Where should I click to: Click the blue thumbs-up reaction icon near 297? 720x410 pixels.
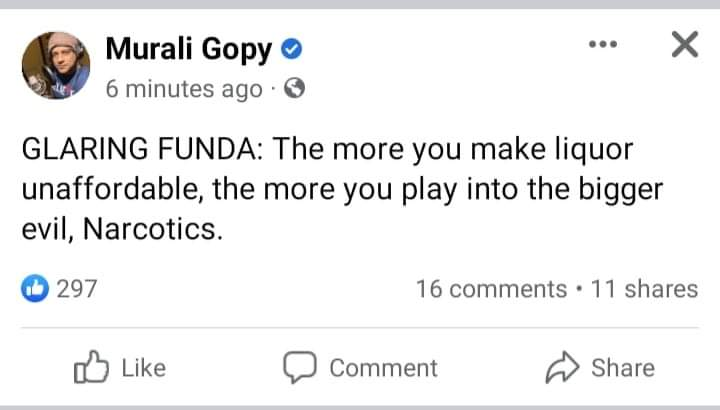click(35, 289)
